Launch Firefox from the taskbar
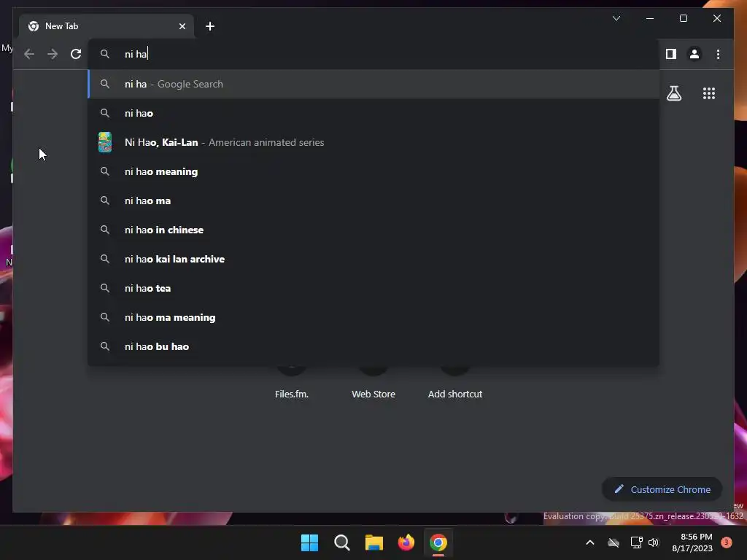The width and height of the screenshot is (747, 560). coord(406,542)
